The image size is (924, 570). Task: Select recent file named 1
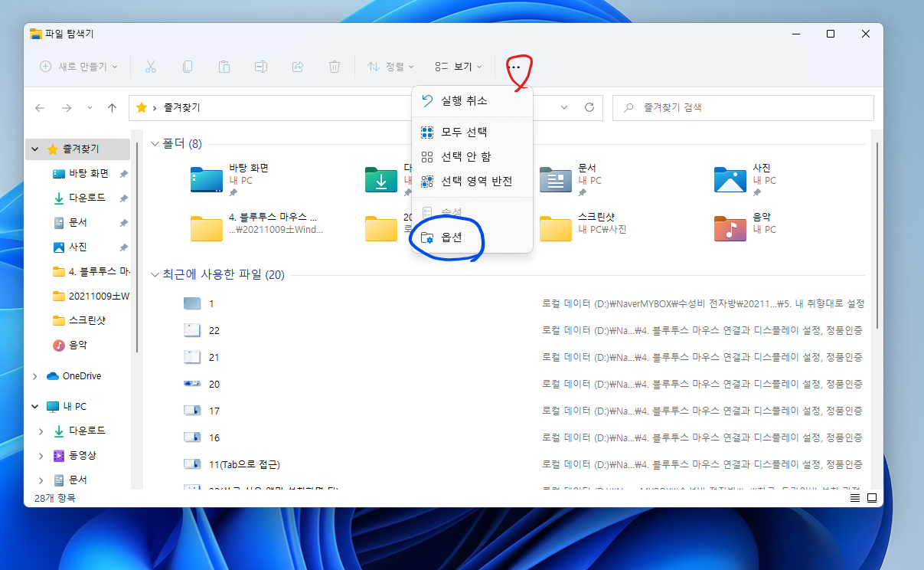(211, 303)
